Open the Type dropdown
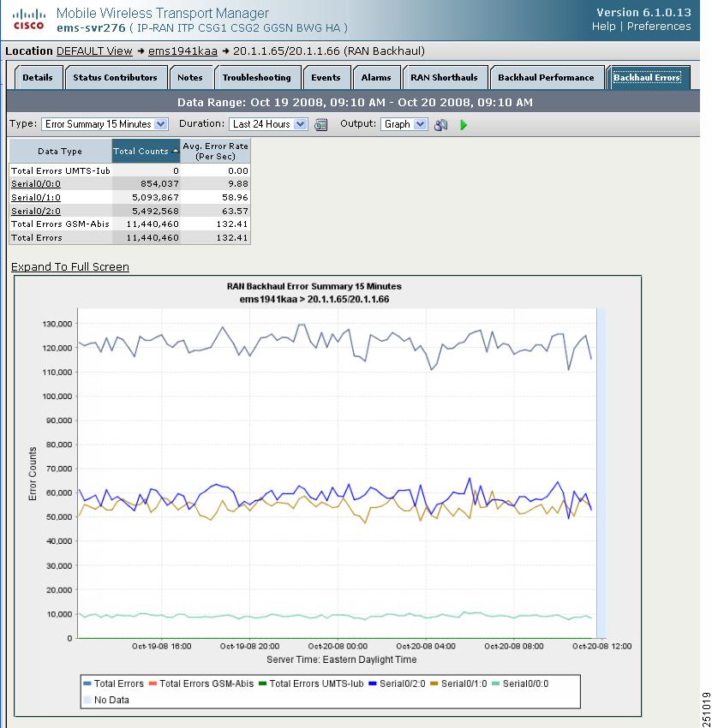Image resolution: width=712 pixels, height=728 pixels. pyautogui.click(x=105, y=124)
